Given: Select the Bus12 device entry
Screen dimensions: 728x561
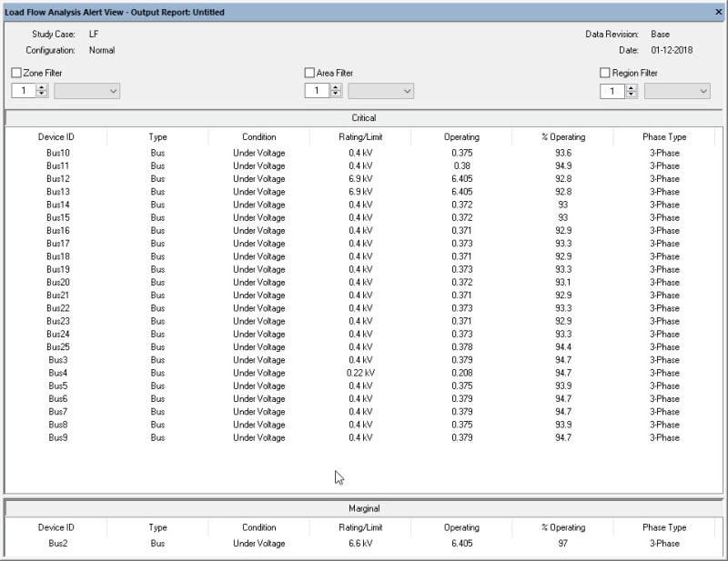Looking at the screenshot, I should pyautogui.click(x=58, y=179).
